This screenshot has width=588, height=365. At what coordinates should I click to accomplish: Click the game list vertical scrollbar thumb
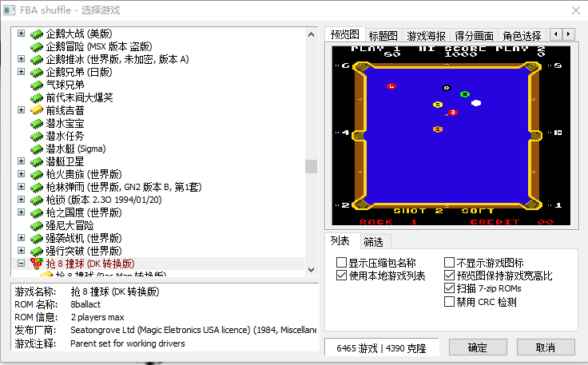click(x=312, y=165)
